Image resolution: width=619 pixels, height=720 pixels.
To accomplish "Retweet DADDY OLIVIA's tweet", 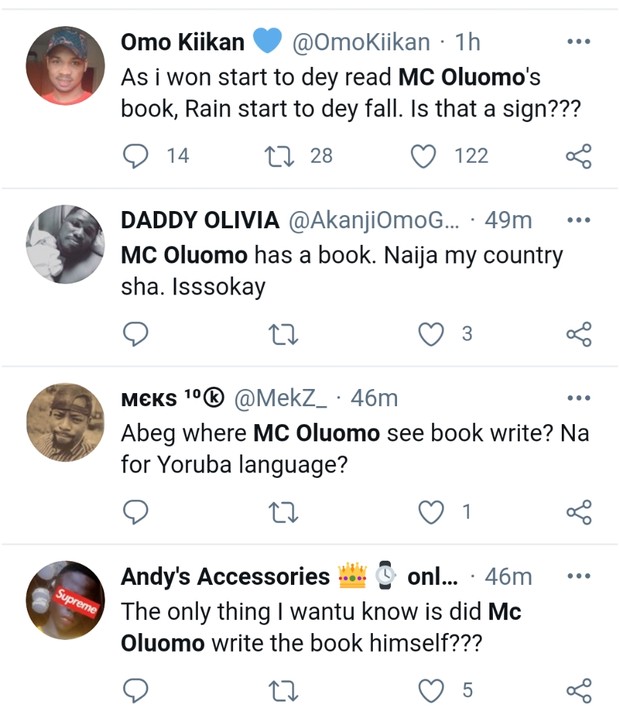I will [283, 334].
